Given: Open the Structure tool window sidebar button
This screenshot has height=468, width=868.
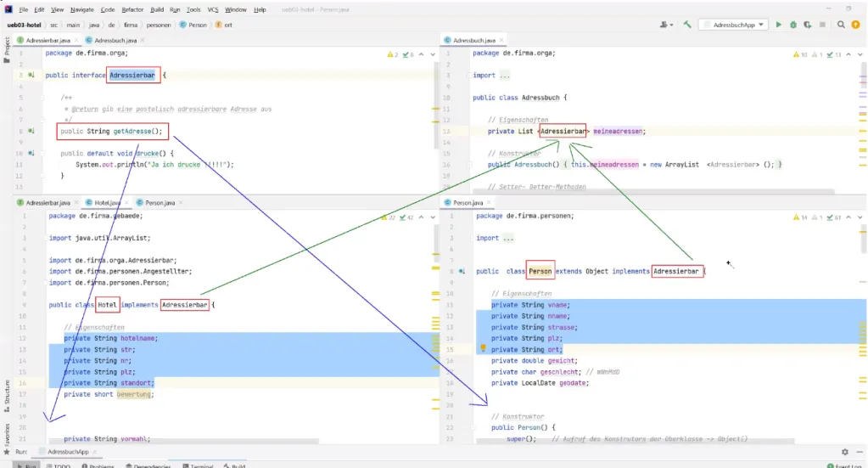Looking at the screenshot, I should pos(7,395).
